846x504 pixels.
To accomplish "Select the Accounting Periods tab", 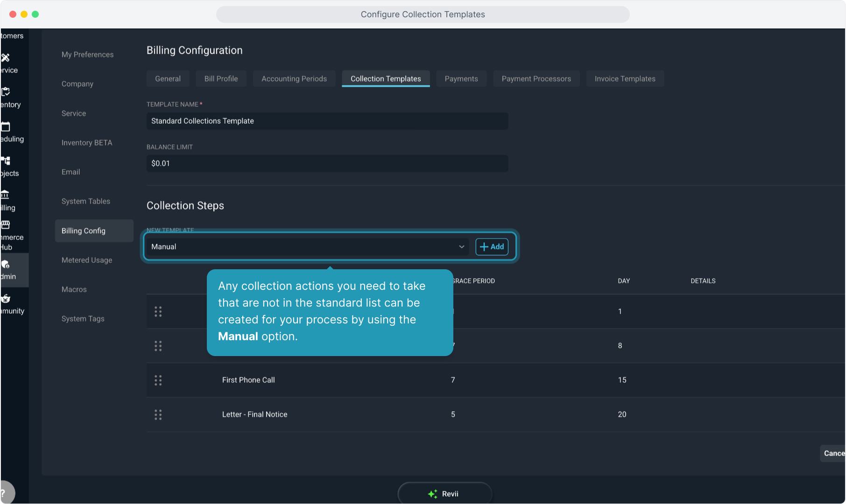I will tap(294, 79).
